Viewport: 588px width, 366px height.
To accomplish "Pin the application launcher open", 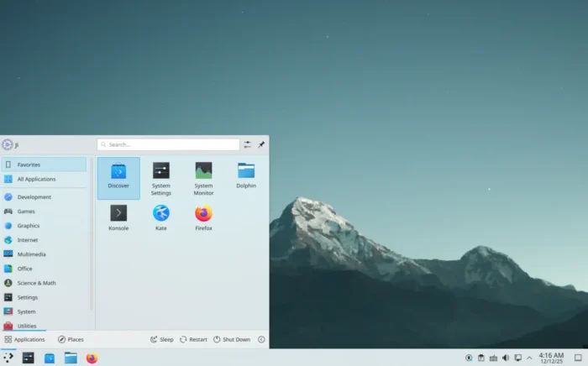I will click(x=261, y=144).
